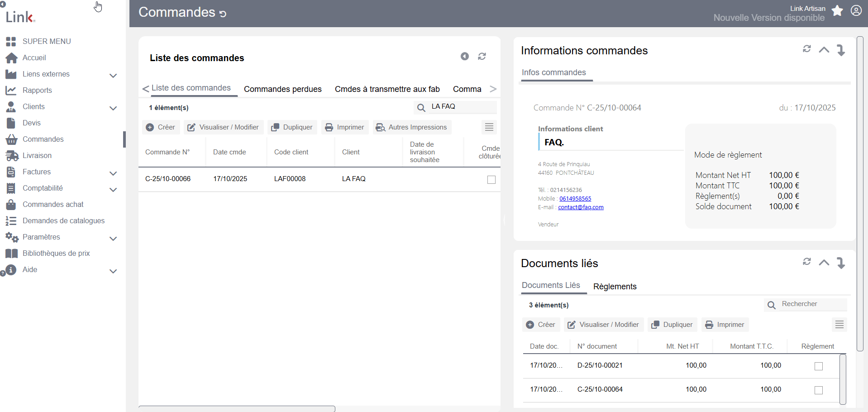Image resolution: width=868 pixels, height=412 pixels.
Task: Toggle Cmde clôturée checkbox for C-25/10-00066
Action: (491, 180)
